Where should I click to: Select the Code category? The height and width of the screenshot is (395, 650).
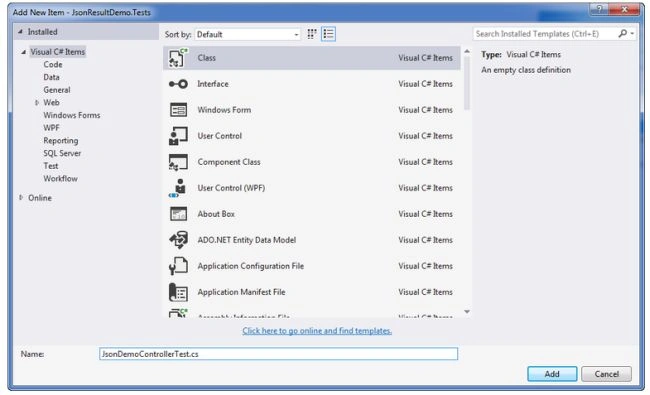(53, 65)
